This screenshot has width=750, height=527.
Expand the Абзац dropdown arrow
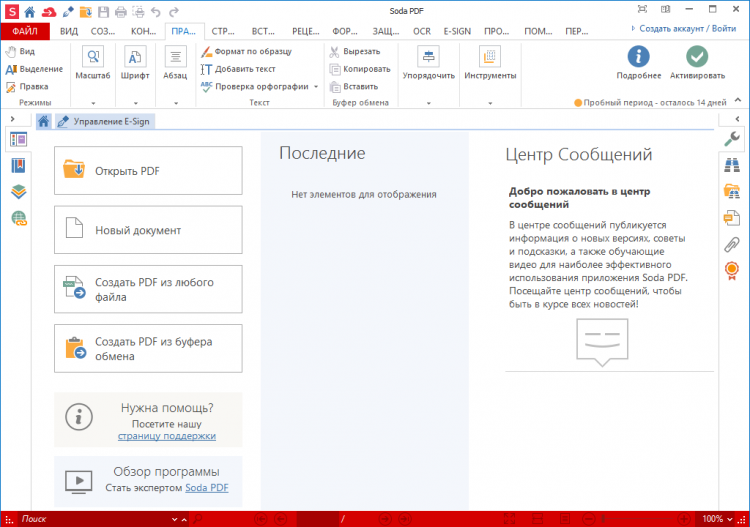pos(176,103)
